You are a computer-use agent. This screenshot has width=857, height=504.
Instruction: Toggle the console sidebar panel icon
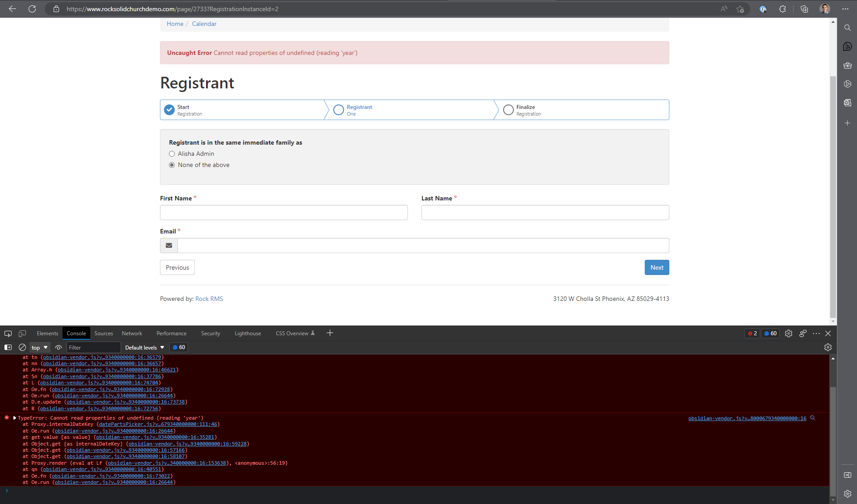click(x=8, y=347)
